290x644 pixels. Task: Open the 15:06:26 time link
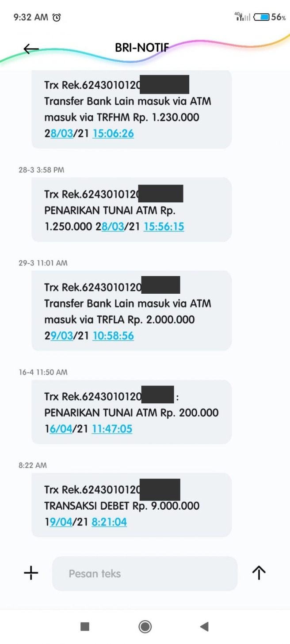point(113,133)
